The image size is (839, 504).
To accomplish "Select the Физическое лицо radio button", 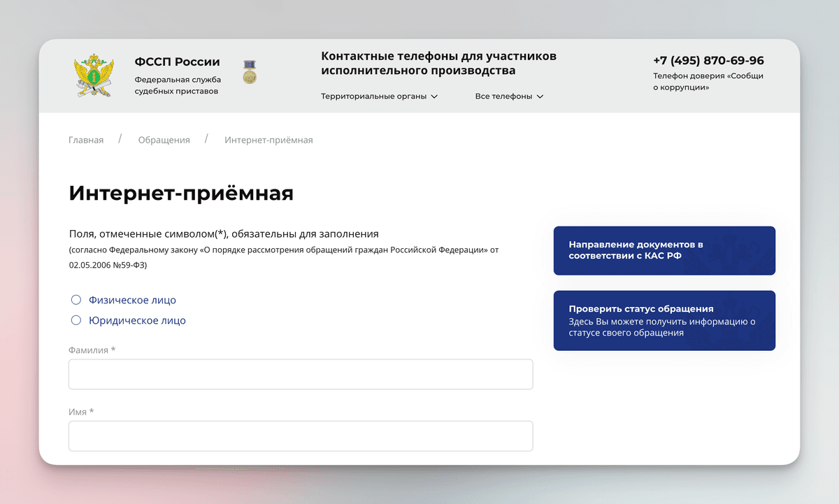I will click(76, 299).
